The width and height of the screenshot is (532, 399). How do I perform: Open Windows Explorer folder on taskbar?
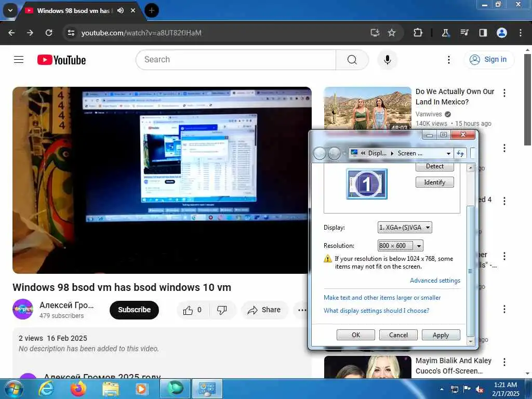click(x=111, y=389)
